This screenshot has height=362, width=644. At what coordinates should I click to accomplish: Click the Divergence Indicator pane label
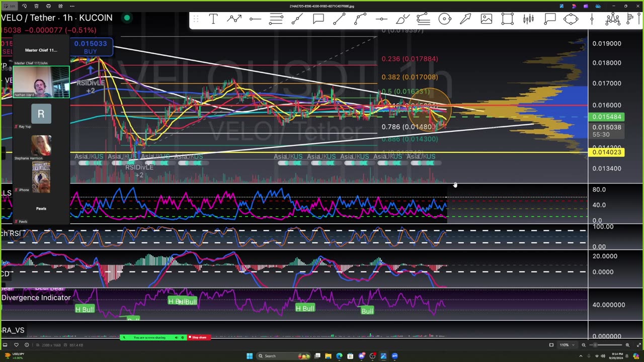36,298
